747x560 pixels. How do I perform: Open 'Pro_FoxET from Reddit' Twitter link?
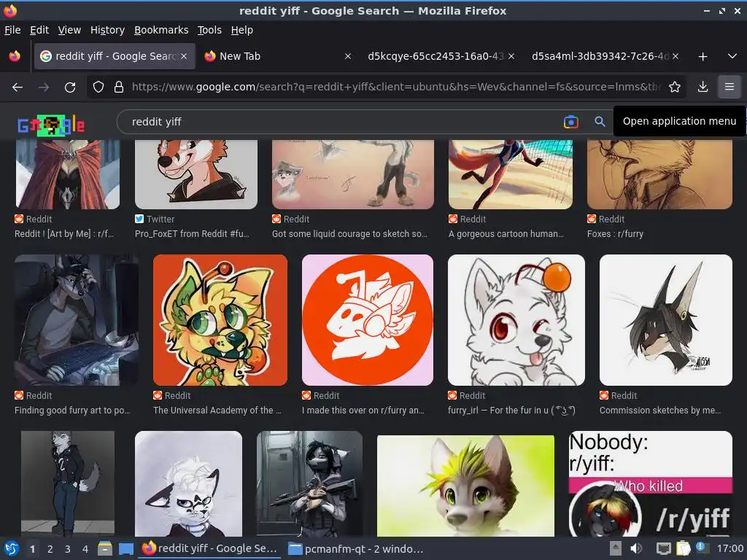(192, 234)
